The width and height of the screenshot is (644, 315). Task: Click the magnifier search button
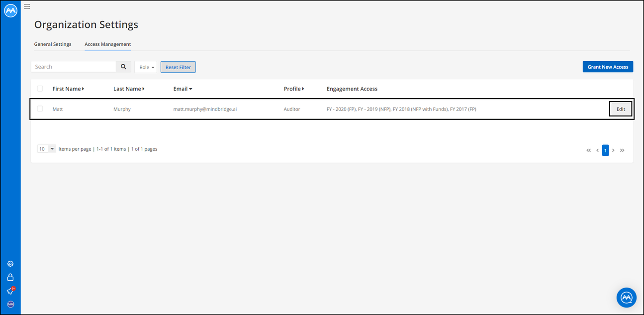point(124,67)
